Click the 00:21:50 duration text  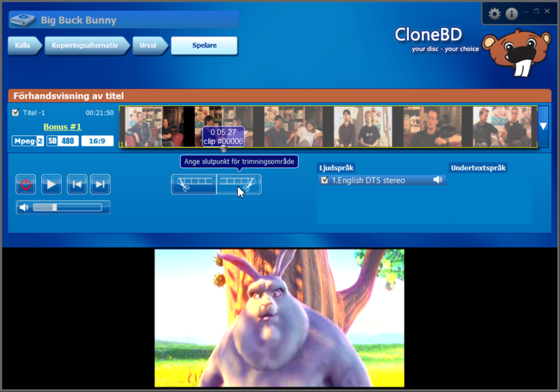[99, 113]
